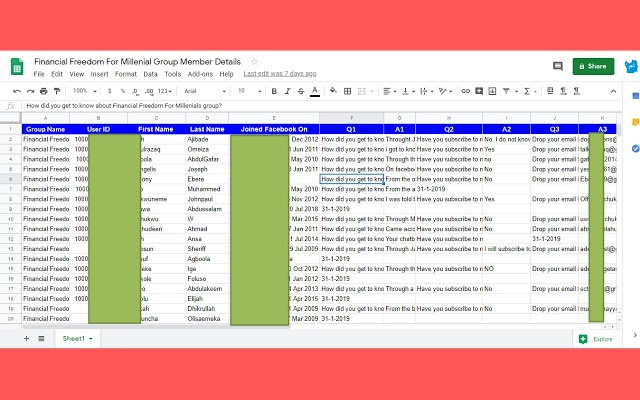Click the Print icon
The image size is (640, 400).
[x=44, y=91]
